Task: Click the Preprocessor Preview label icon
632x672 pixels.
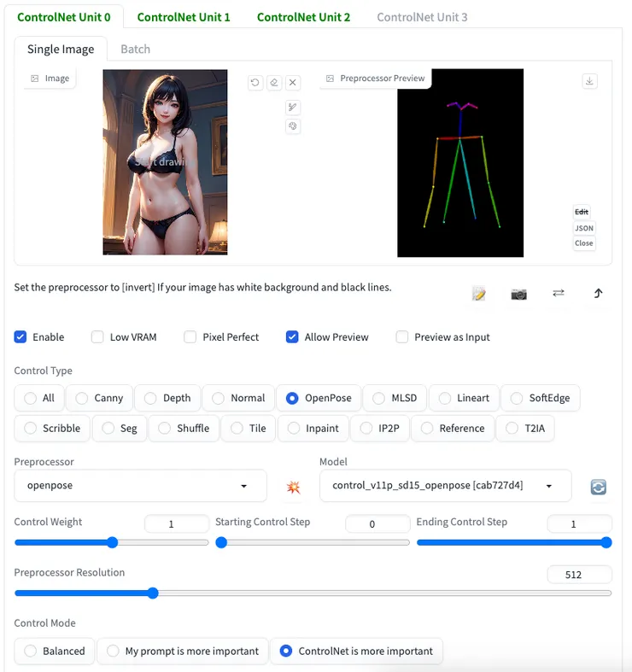Action: point(330,79)
